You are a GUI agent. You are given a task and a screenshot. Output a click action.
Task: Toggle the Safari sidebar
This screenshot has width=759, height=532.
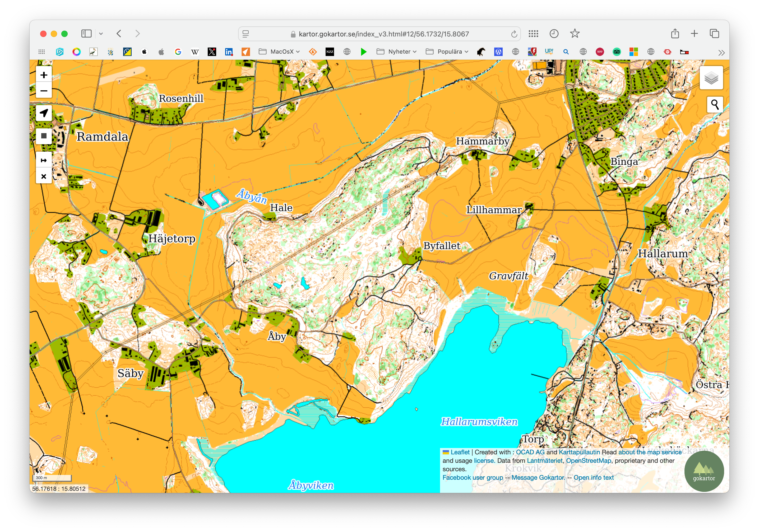pyautogui.click(x=86, y=34)
